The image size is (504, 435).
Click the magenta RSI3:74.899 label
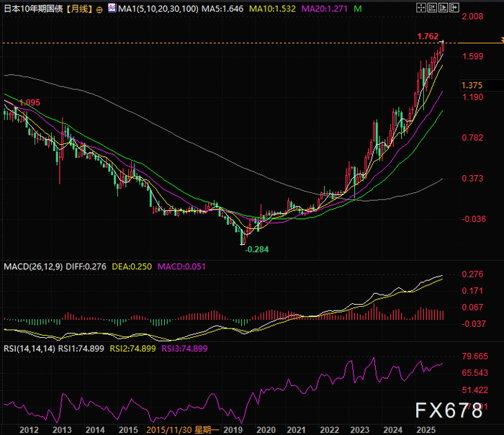184,349
